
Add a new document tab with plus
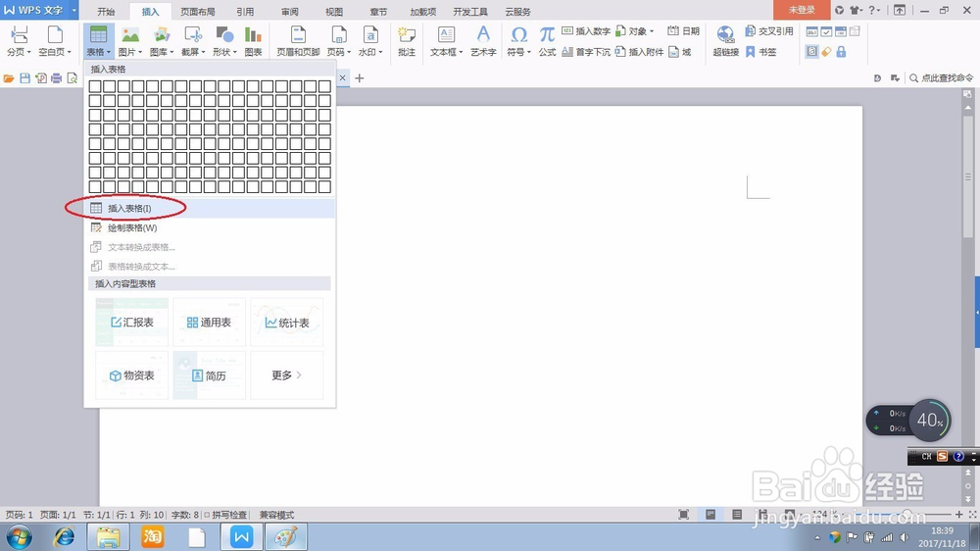click(360, 78)
